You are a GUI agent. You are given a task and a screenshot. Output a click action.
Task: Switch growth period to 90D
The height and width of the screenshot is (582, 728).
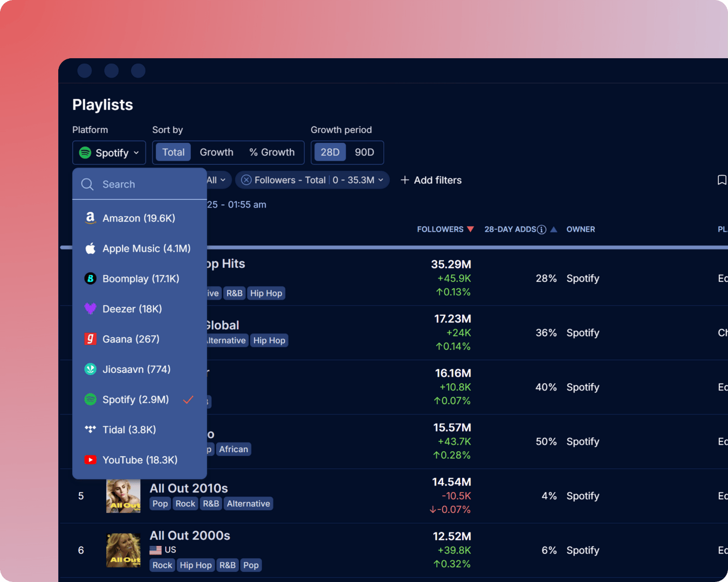coord(365,153)
